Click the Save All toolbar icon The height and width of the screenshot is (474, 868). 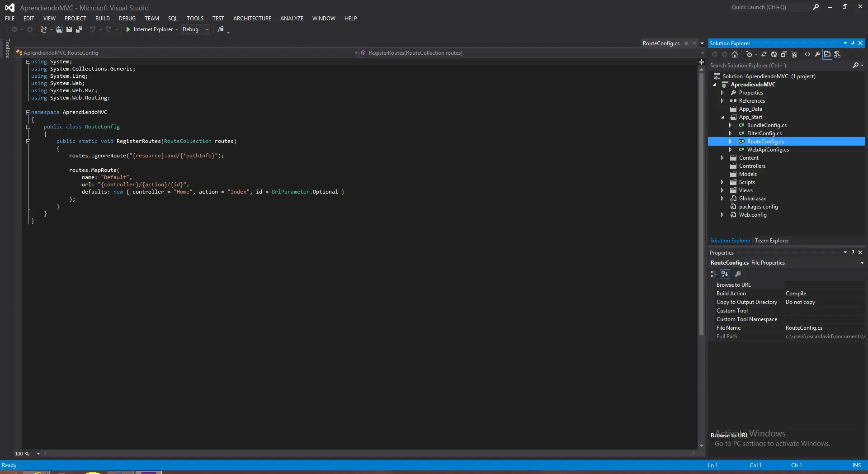[x=79, y=29]
